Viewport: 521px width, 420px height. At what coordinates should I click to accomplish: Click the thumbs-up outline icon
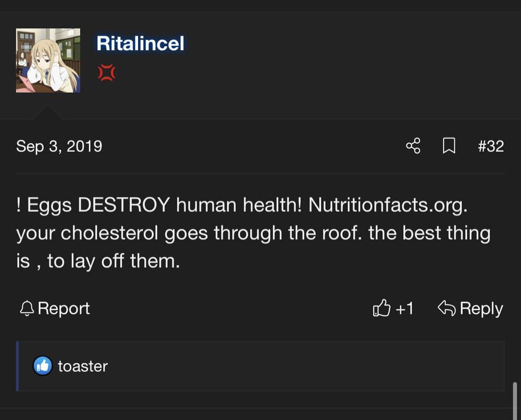click(x=381, y=308)
